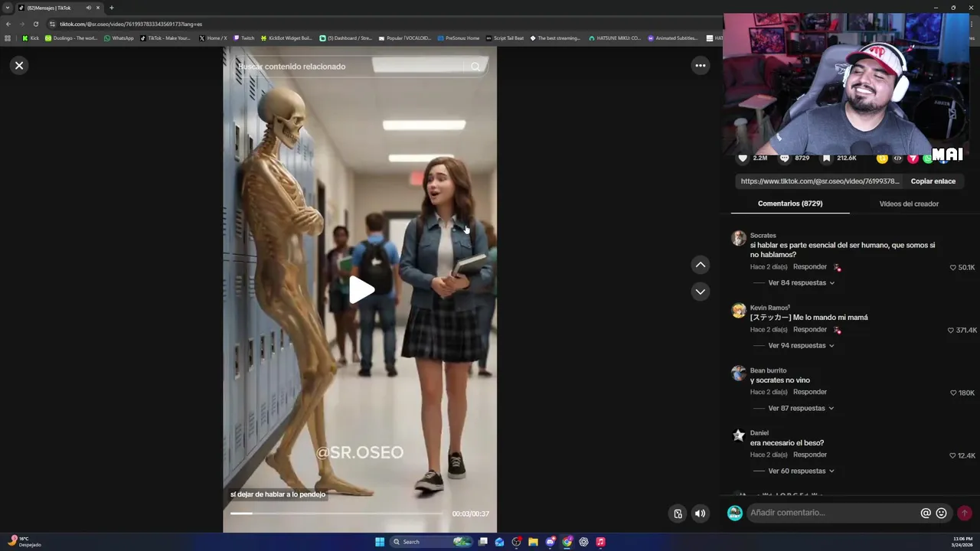Like Kevin Ramos' comment with 371.4K heart
Image resolution: width=980 pixels, height=551 pixels.
point(952,331)
